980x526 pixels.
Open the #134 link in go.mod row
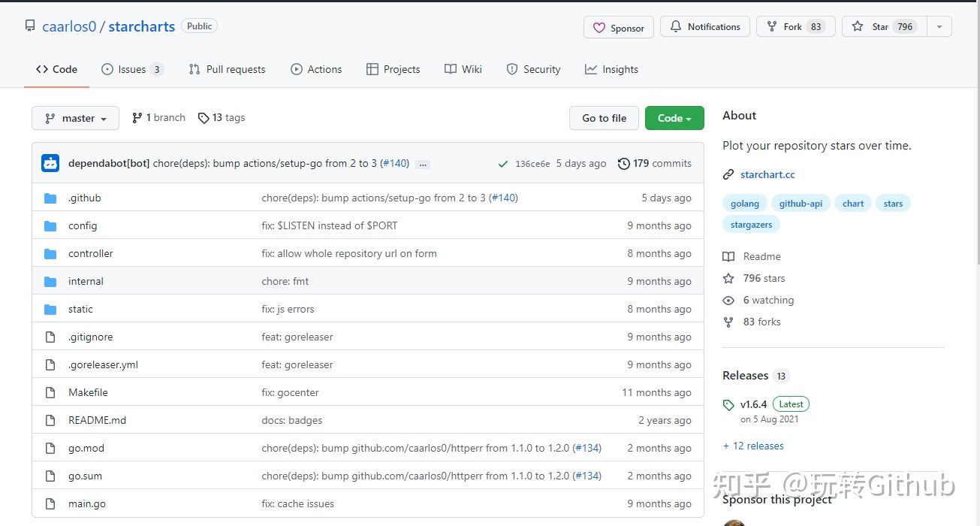(586, 449)
